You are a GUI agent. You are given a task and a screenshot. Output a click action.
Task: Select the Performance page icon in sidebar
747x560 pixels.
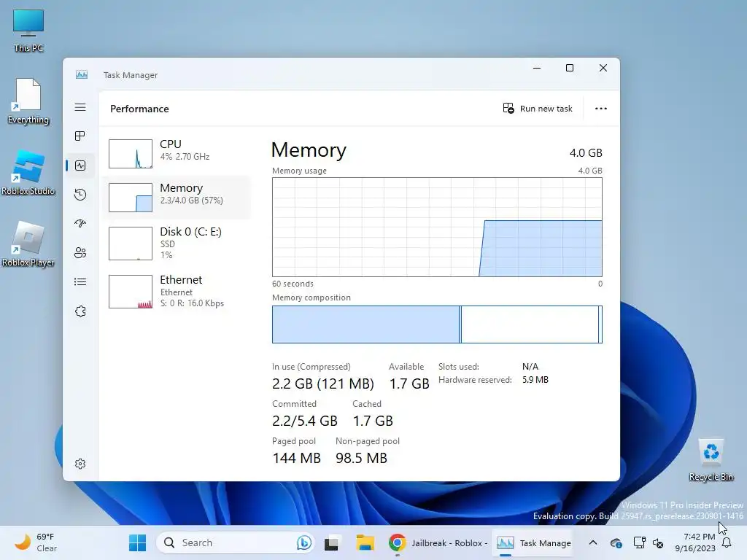(80, 166)
